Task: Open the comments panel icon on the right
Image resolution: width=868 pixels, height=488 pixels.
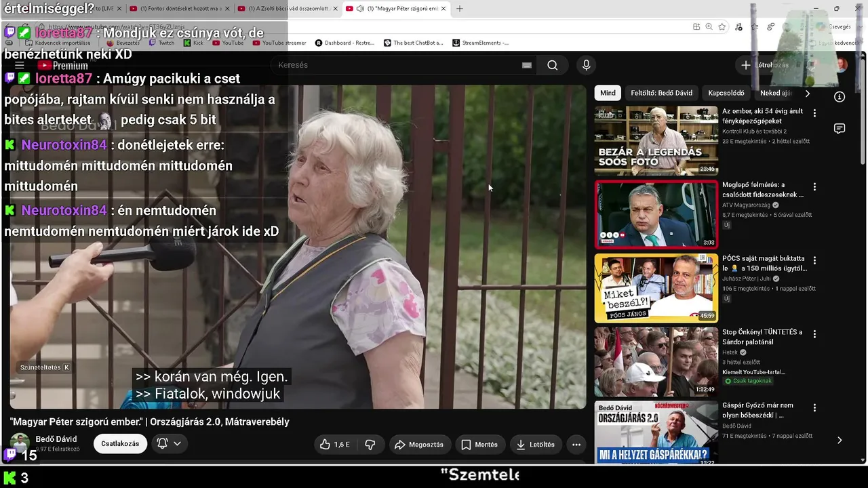Action: [840, 129]
